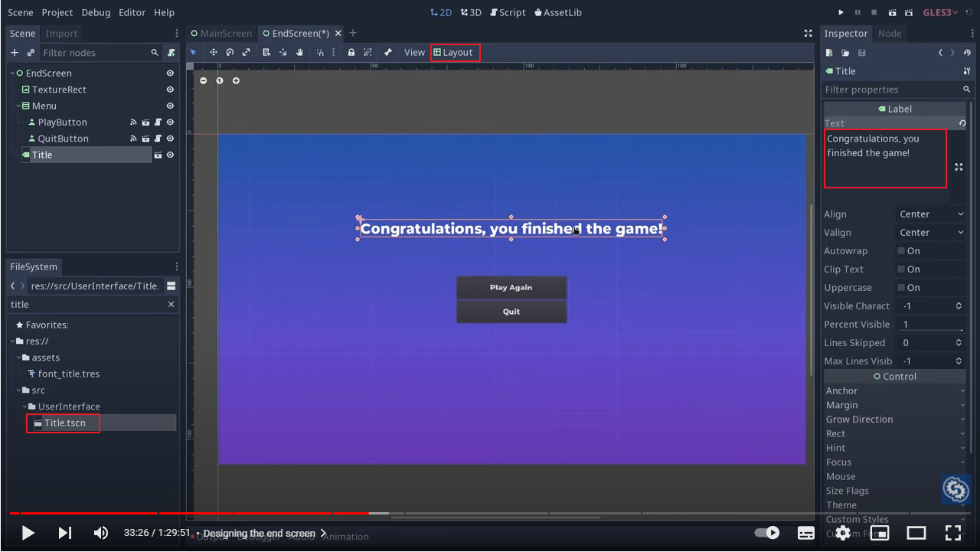Lock the selected node with padlock icon
Screen dimensions: 980x552
click(x=351, y=52)
